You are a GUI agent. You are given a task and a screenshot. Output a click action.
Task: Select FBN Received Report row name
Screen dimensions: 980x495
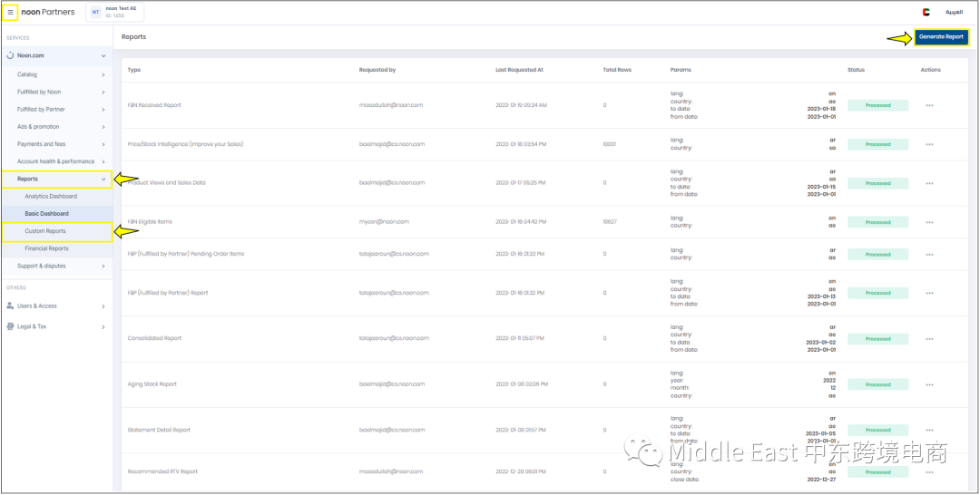tap(154, 105)
